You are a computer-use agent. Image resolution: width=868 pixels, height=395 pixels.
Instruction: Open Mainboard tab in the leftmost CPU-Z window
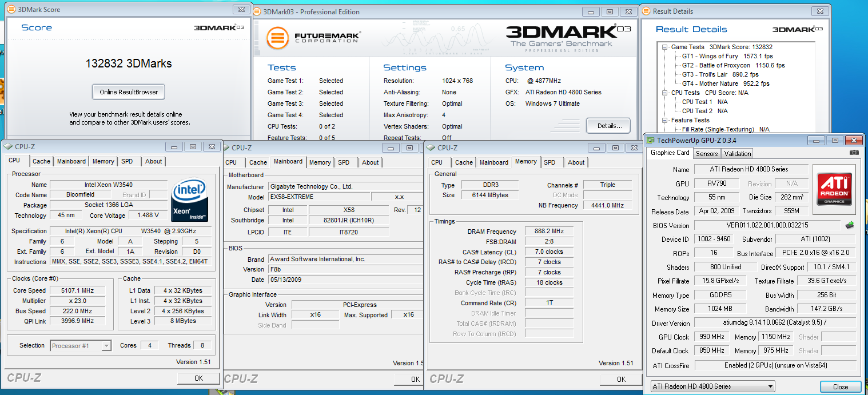(71, 161)
